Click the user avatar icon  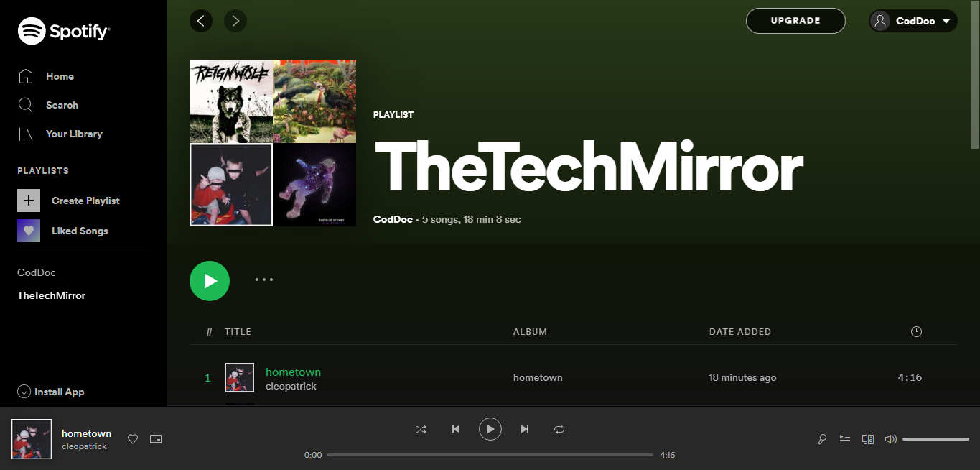[880, 21]
